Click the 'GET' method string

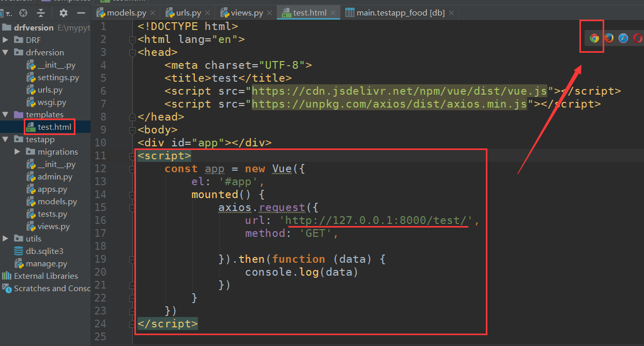(x=316, y=233)
